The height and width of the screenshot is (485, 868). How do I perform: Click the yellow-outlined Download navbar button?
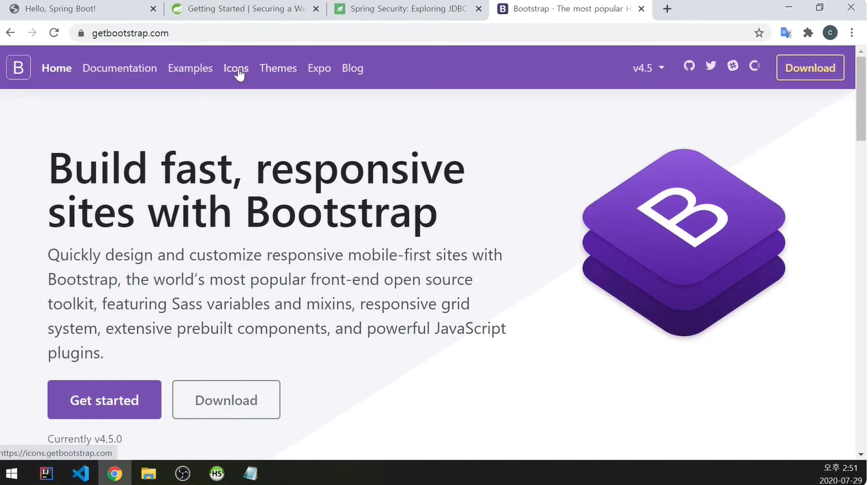click(810, 68)
